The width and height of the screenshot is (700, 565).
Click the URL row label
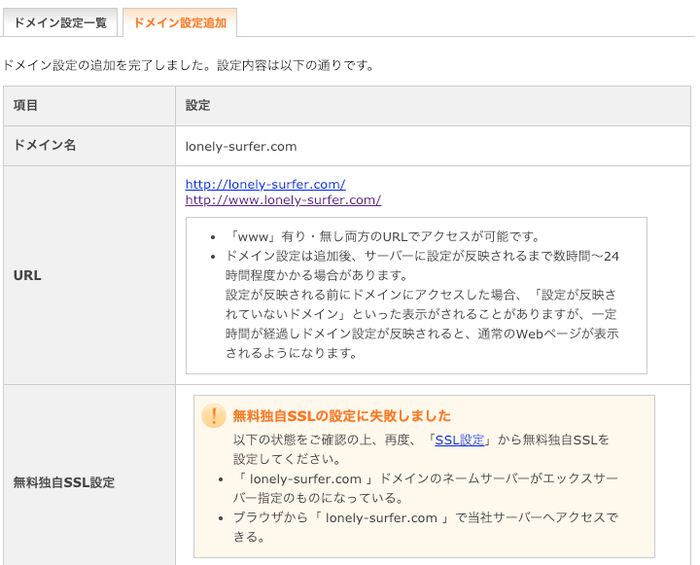pyautogui.click(x=27, y=275)
